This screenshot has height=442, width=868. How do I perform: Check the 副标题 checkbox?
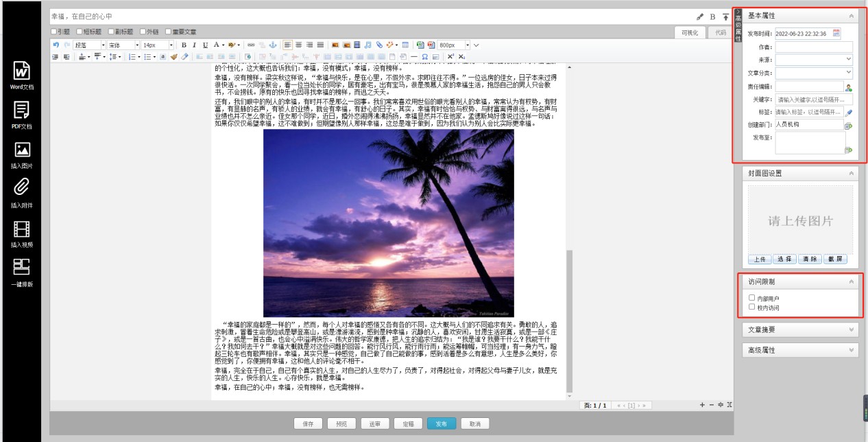[110, 32]
